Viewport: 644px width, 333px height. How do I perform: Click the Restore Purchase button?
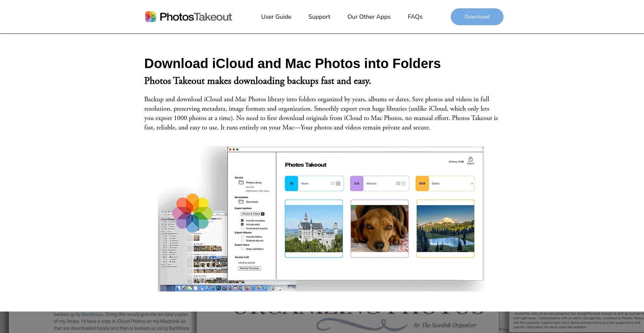tap(249, 268)
